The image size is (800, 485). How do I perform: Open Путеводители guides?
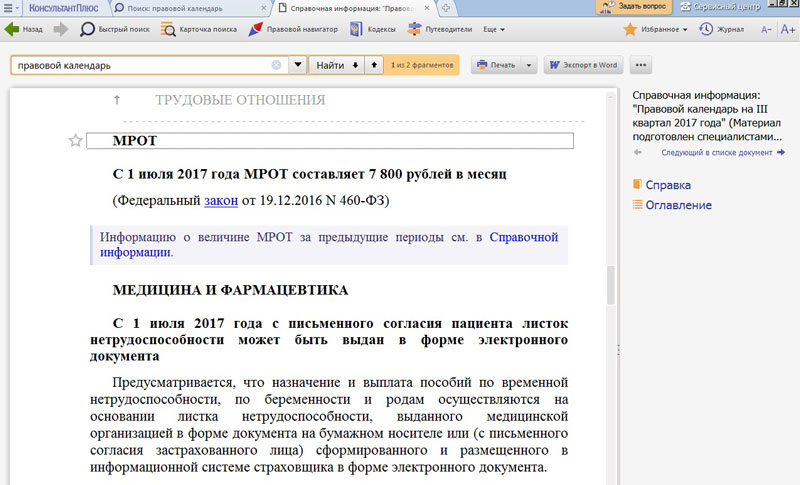pos(438,29)
